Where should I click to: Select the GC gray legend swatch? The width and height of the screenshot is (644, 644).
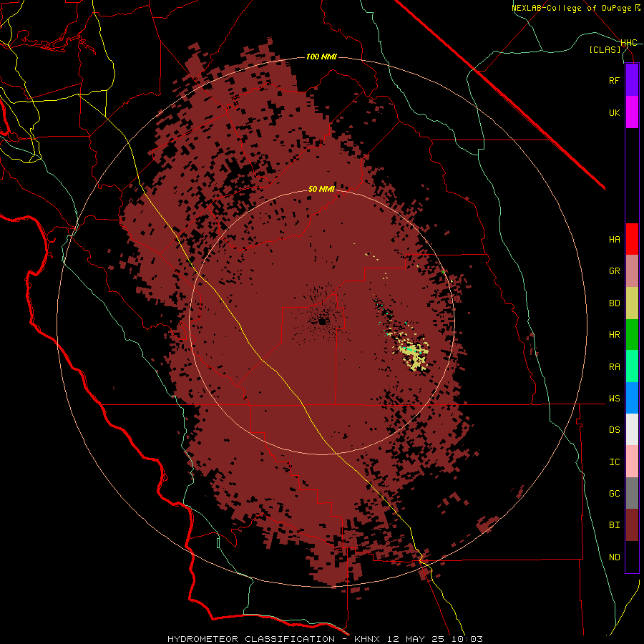point(632,493)
